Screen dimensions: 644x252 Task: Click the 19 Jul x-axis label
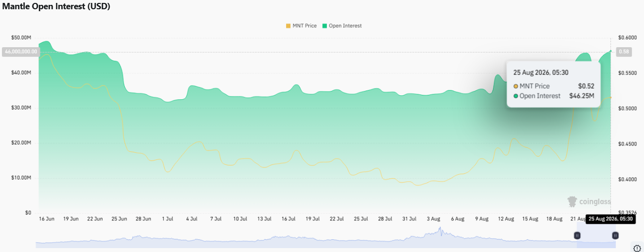coord(312,219)
